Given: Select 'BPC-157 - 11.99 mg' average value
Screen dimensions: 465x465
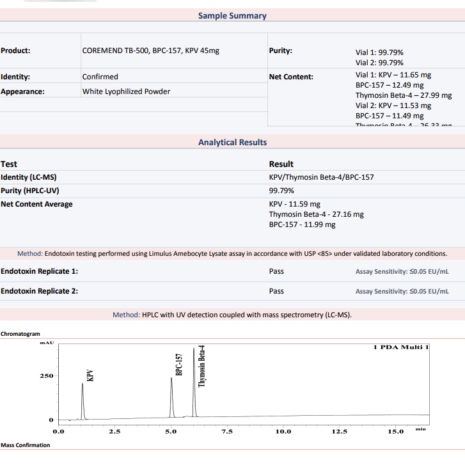Looking at the screenshot, I should coord(302,225).
